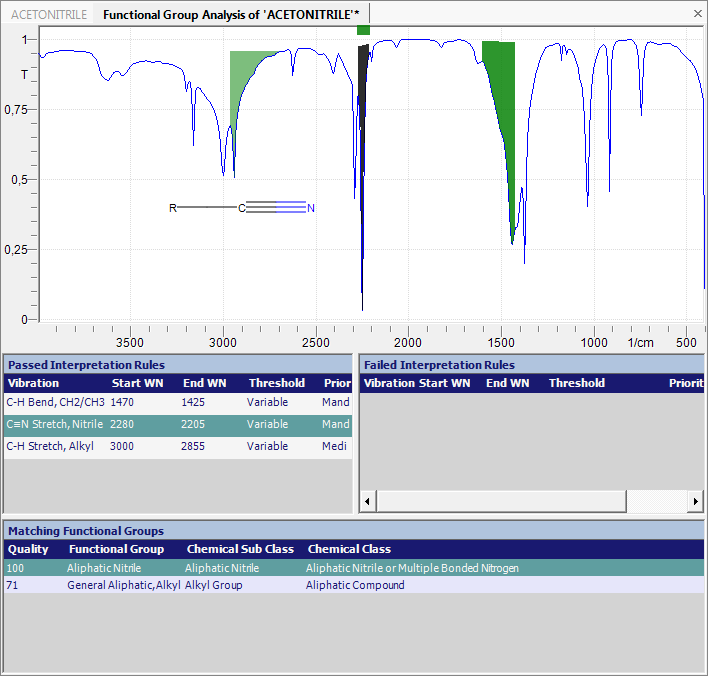The width and height of the screenshot is (708, 676).
Task: Click the Failed Rules horizontal scrollbar thumb
Action: tap(500, 501)
